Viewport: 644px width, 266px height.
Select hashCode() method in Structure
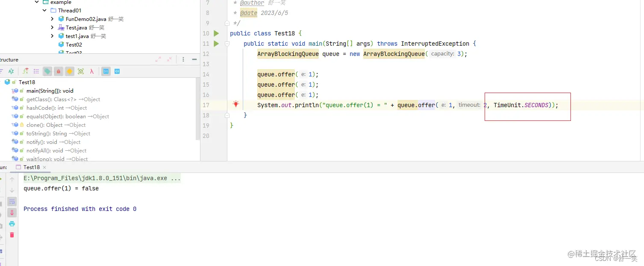(56, 108)
